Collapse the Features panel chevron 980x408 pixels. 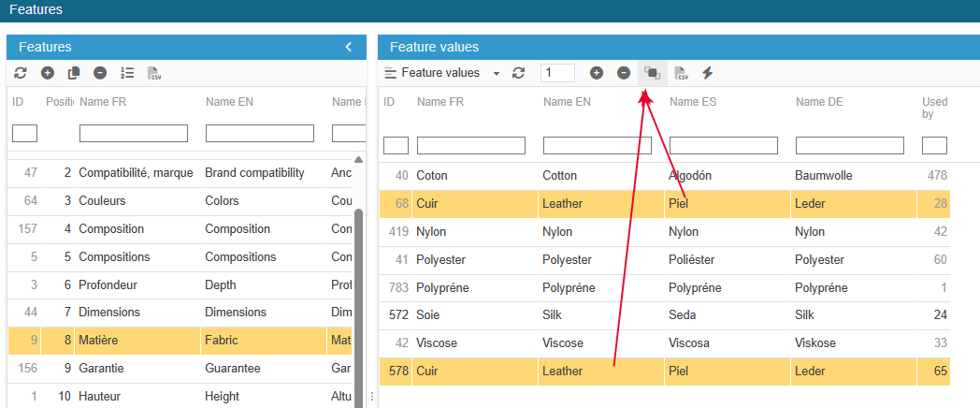(349, 47)
